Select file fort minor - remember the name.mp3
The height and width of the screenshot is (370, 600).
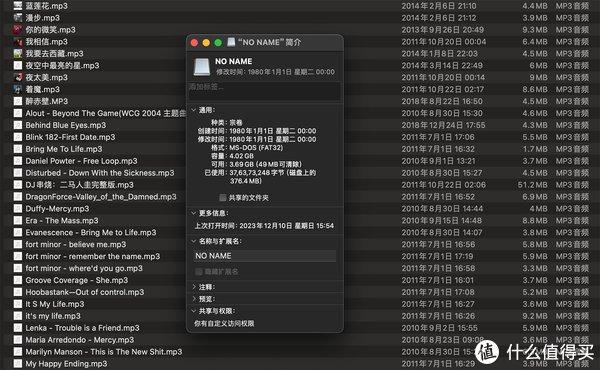click(x=93, y=256)
